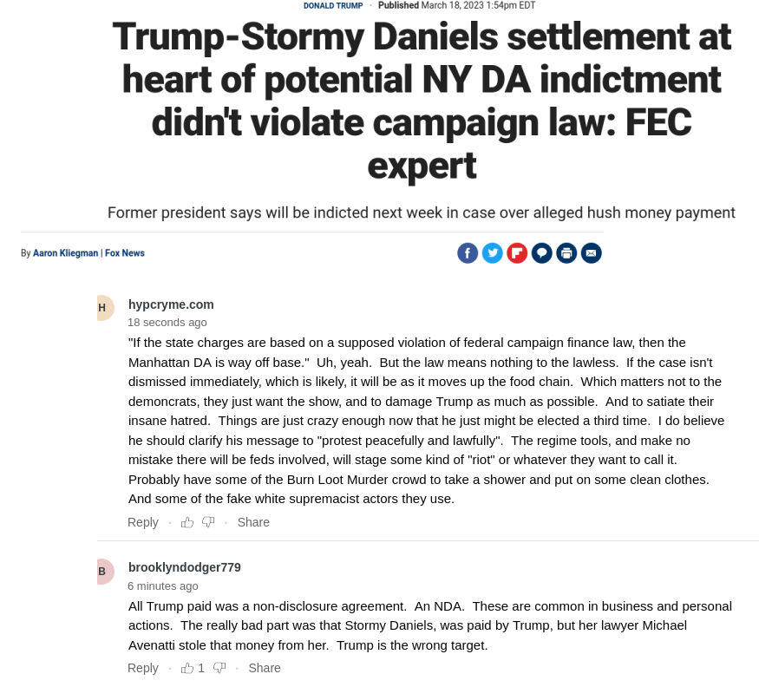Open author Aaron Kliegman's page
Screen dimensions: 759x700
pyautogui.click(x=65, y=253)
